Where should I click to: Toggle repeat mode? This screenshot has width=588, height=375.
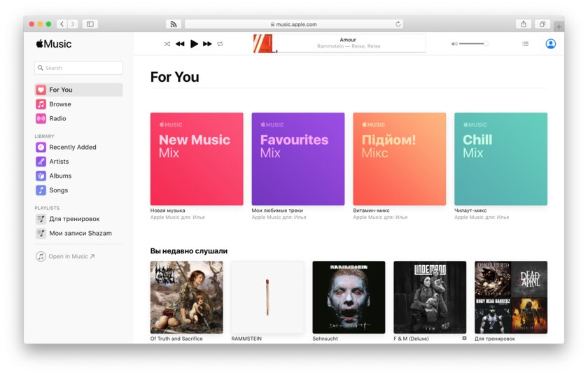[220, 44]
